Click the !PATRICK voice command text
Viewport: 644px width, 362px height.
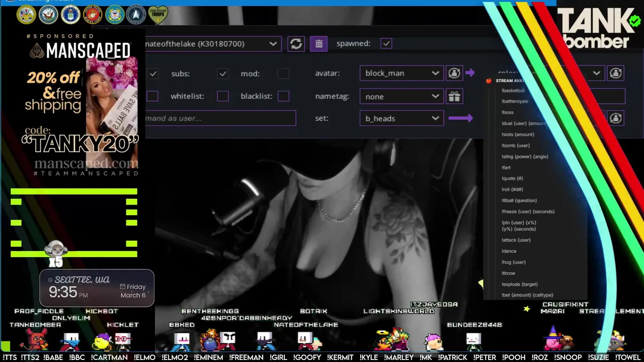[x=453, y=357]
